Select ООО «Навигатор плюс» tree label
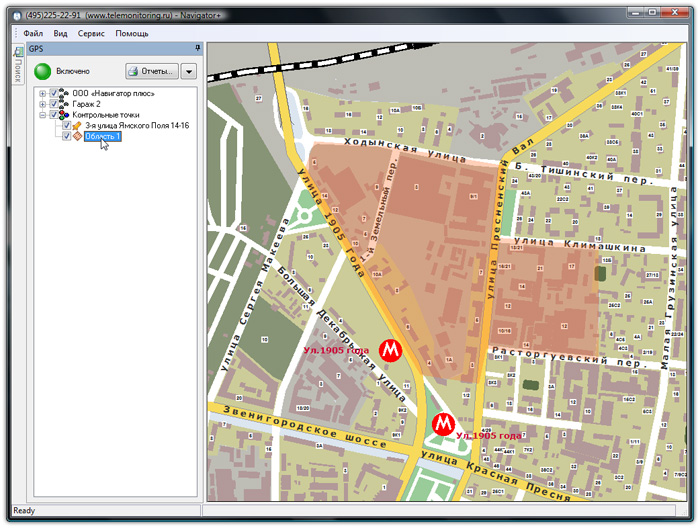700x528 pixels. [113, 93]
